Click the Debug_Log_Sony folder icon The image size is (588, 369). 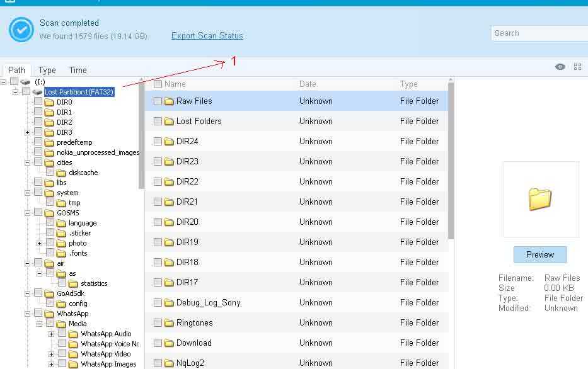[169, 303]
